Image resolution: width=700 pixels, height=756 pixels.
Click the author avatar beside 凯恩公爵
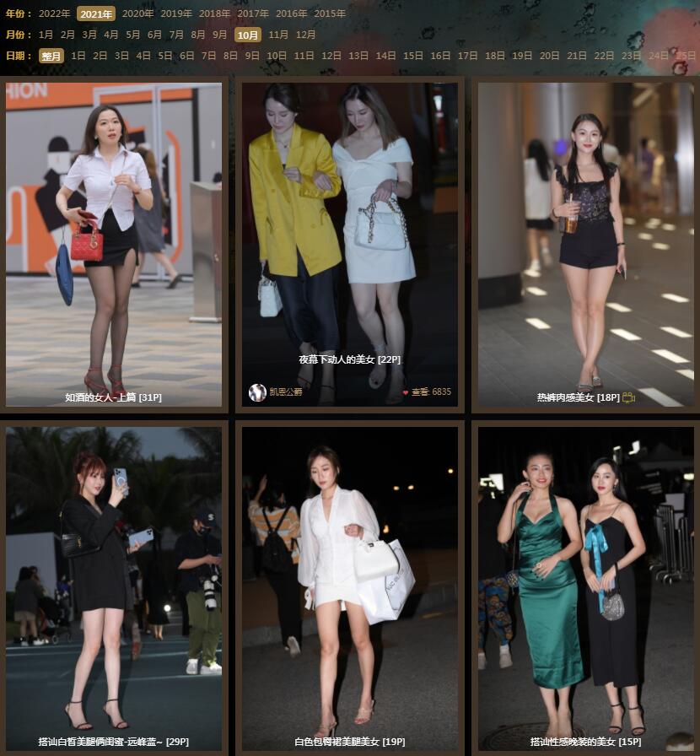[257, 392]
